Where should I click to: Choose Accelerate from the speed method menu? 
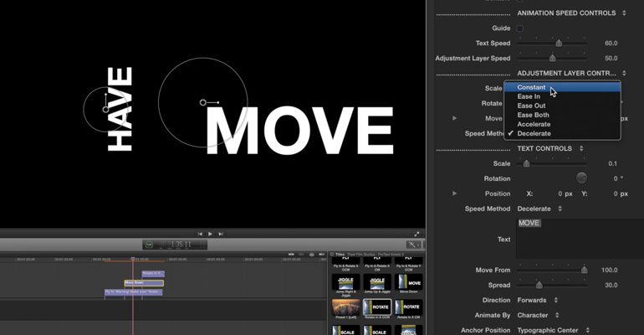[x=562, y=124]
